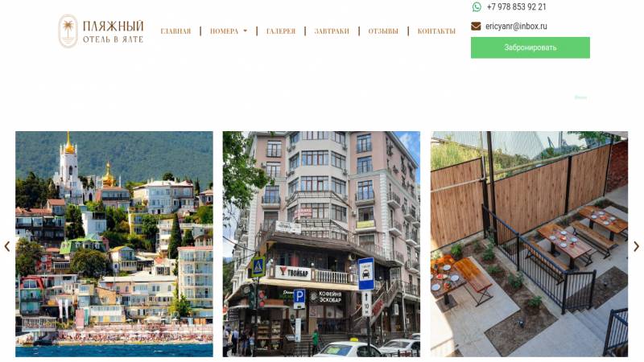Open the terrace with wooden tables photo

pos(530,244)
